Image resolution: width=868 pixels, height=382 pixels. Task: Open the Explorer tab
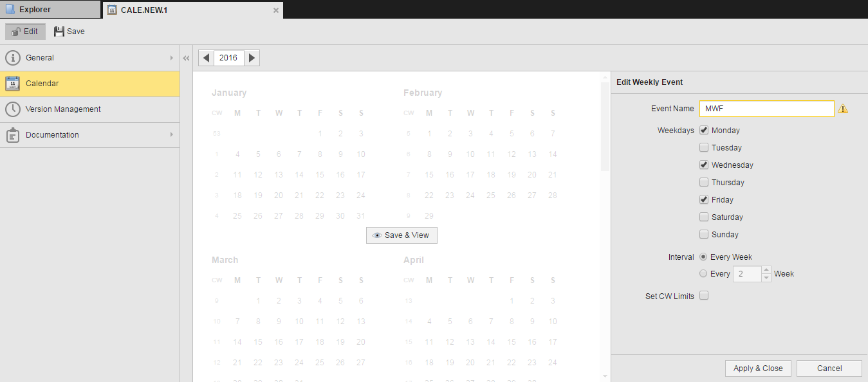[50, 10]
